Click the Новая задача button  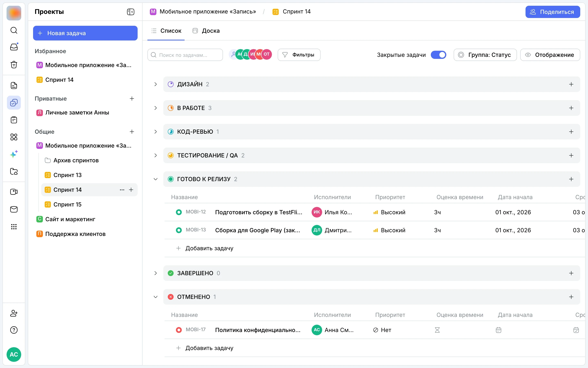pyautogui.click(x=85, y=33)
